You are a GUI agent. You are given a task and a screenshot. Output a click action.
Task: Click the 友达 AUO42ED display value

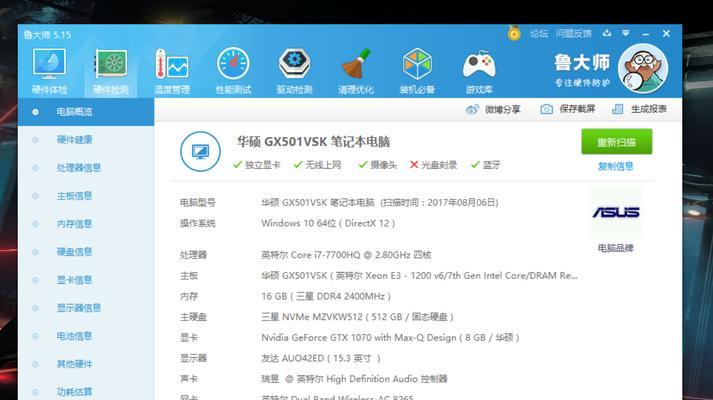click(321, 358)
